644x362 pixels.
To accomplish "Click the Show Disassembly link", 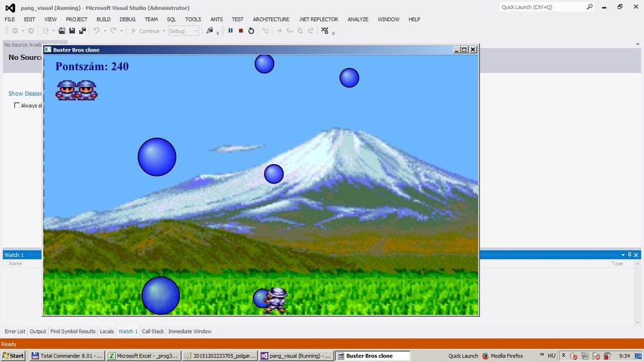I will click(25, 94).
